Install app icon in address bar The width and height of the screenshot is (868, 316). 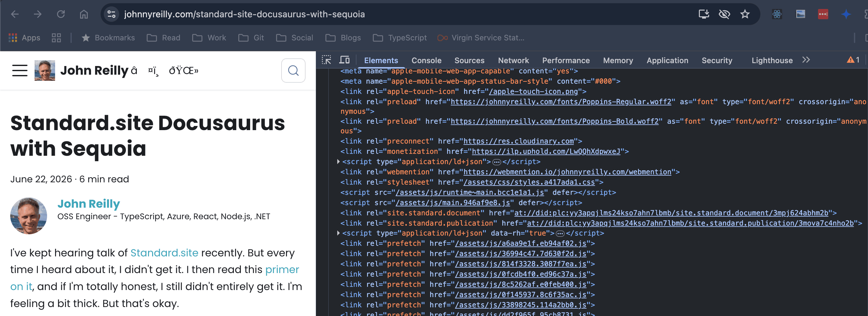click(x=704, y=14)
